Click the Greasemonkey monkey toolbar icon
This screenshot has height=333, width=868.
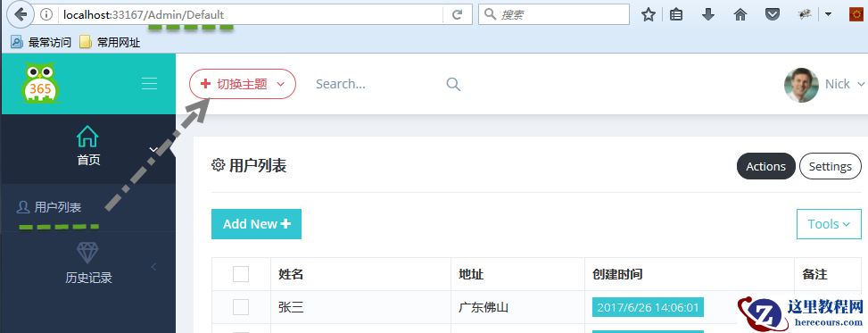click(805, 15)
